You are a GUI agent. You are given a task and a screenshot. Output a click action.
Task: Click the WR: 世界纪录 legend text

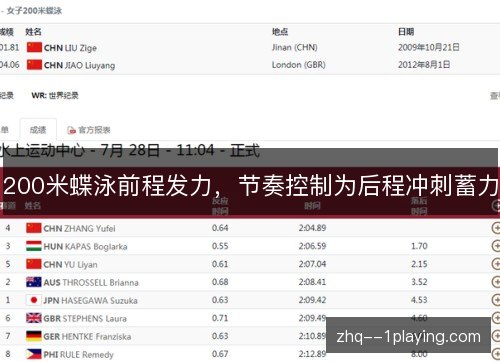55,96
